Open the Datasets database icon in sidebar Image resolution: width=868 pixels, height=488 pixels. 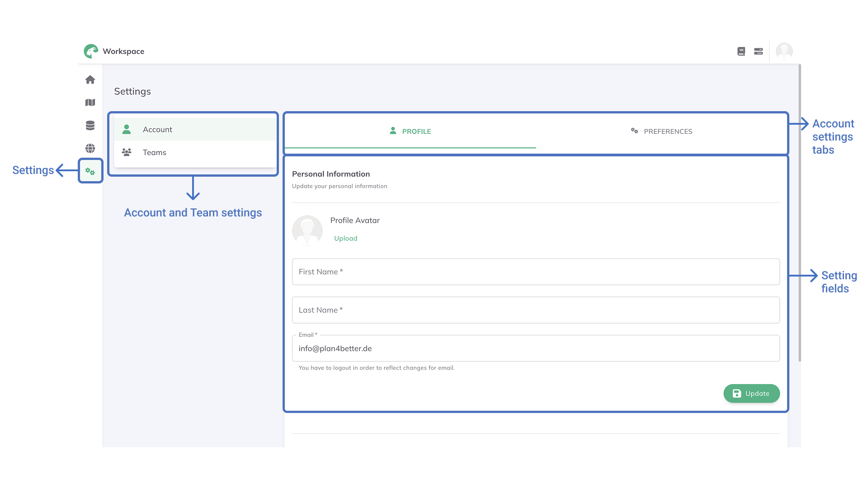coord(90,125)
